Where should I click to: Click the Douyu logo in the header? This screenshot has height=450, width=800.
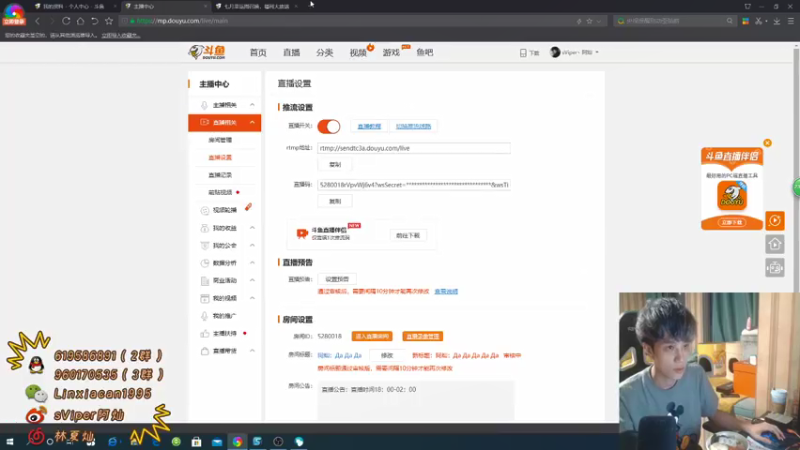(x=207, y=52)
